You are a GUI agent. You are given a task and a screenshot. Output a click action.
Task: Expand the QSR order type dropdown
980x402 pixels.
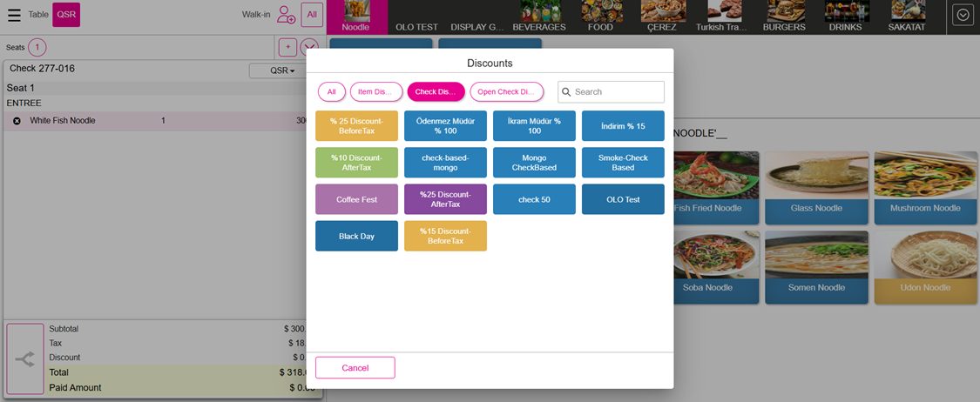click(x=282, y=70)
